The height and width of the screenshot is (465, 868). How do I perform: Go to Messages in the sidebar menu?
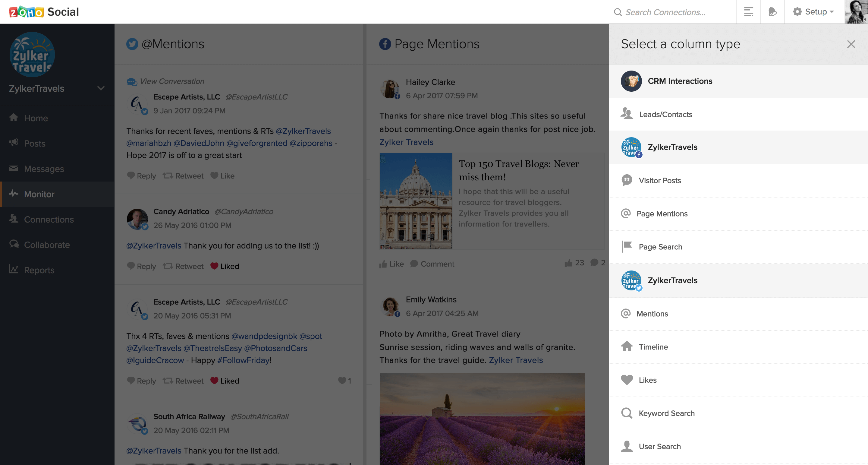[x=44, y=169]
